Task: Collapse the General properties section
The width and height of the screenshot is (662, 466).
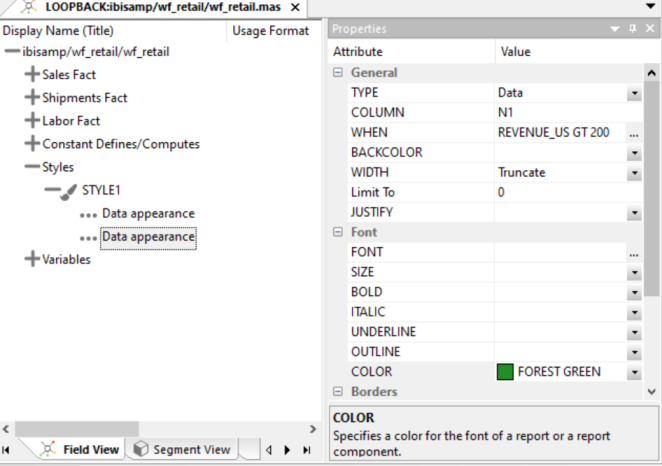Action: [x=338, y=73]
